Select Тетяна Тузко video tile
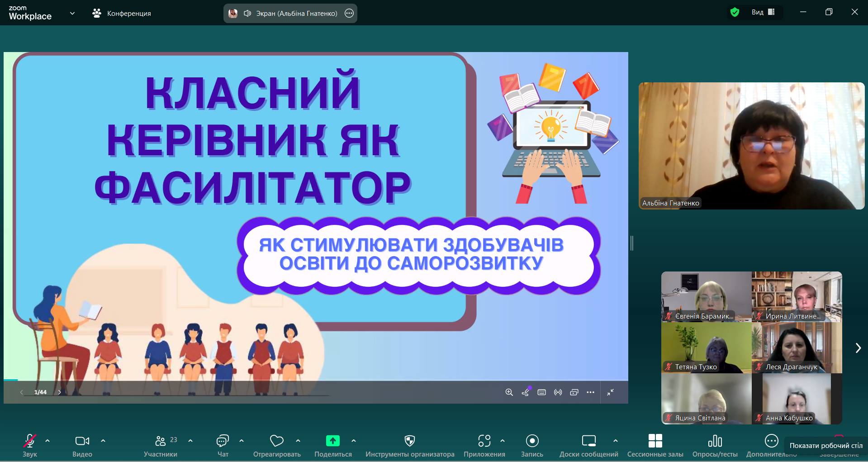 click(x=706, y=348)
